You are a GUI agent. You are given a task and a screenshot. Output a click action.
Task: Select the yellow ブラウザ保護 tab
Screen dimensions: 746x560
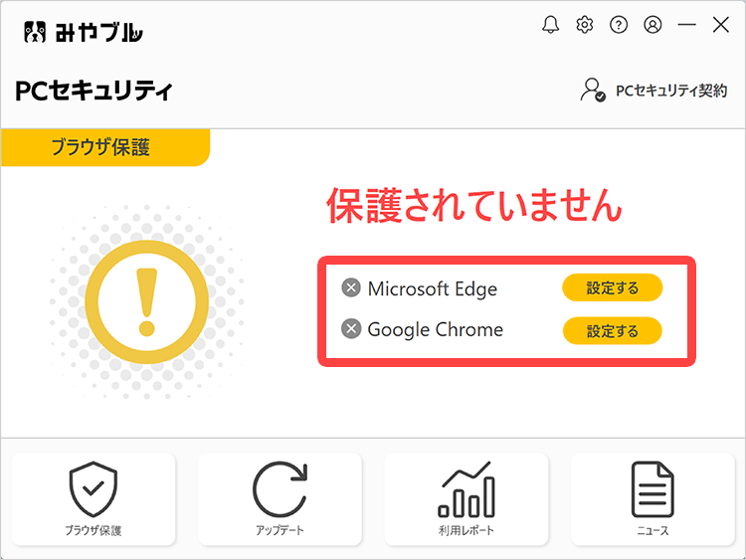coord(105,147)
